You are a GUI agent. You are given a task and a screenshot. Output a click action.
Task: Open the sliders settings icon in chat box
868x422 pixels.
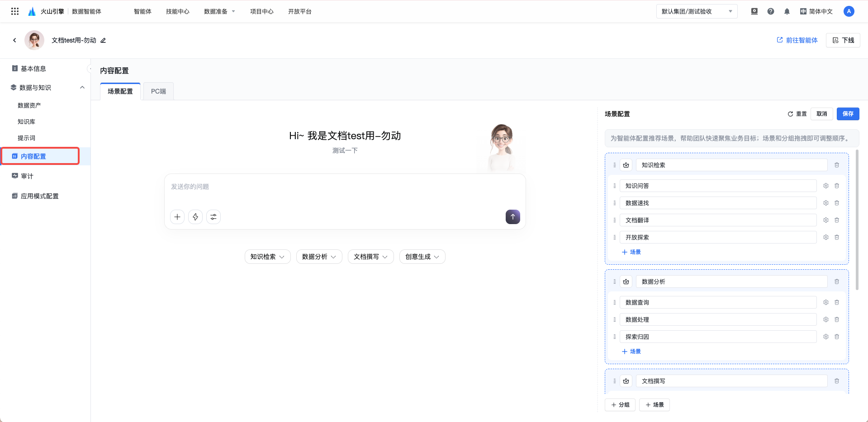point(213,217)
